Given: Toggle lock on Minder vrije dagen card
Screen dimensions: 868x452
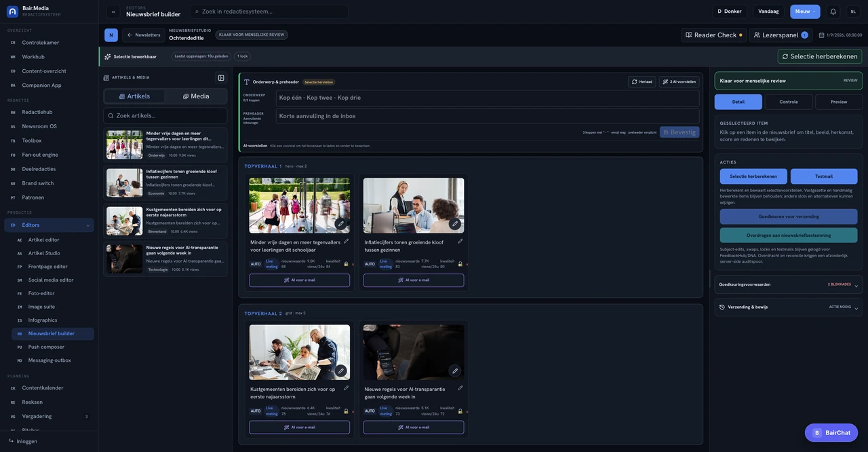Looking at the screenshot, I should [346, 264].
